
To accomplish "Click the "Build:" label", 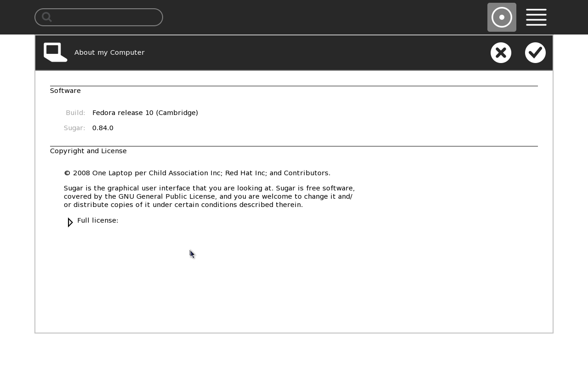I will (x=75, y=113).
